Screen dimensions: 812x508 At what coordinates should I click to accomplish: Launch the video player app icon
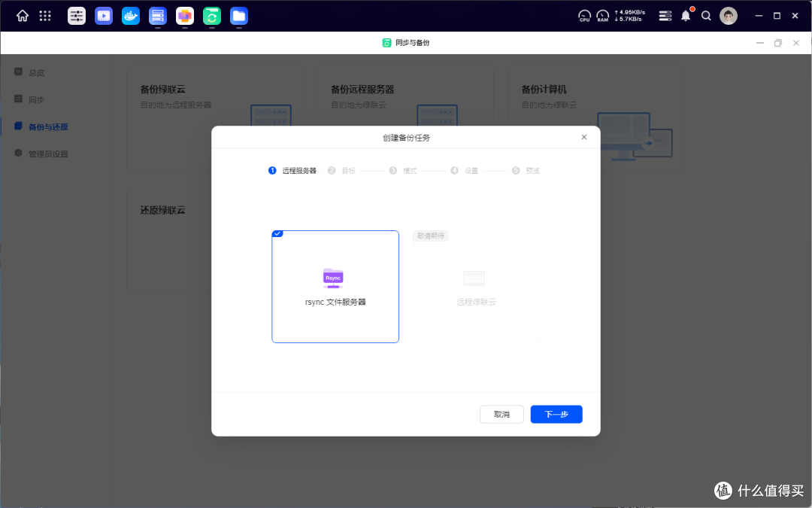[104, 16]
